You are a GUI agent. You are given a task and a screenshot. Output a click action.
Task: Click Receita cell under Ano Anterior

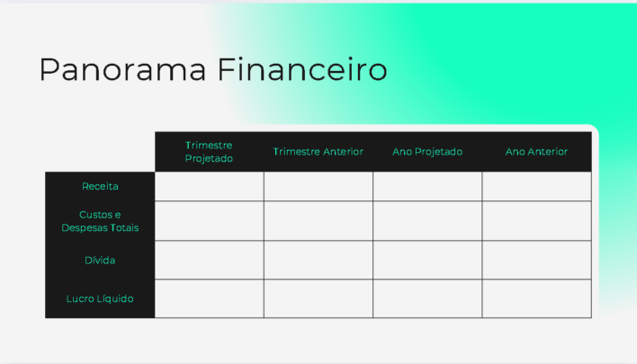[x=536, y=186]
